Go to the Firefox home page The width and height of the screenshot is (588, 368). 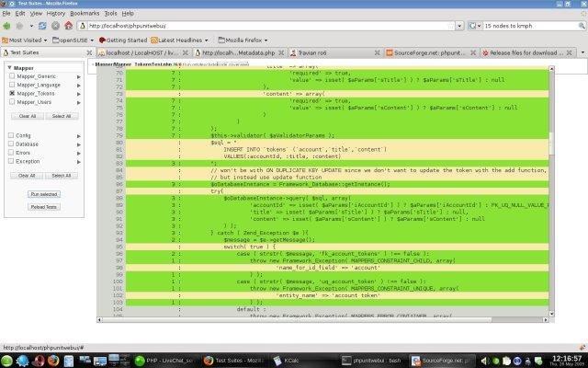click(68, 26)
